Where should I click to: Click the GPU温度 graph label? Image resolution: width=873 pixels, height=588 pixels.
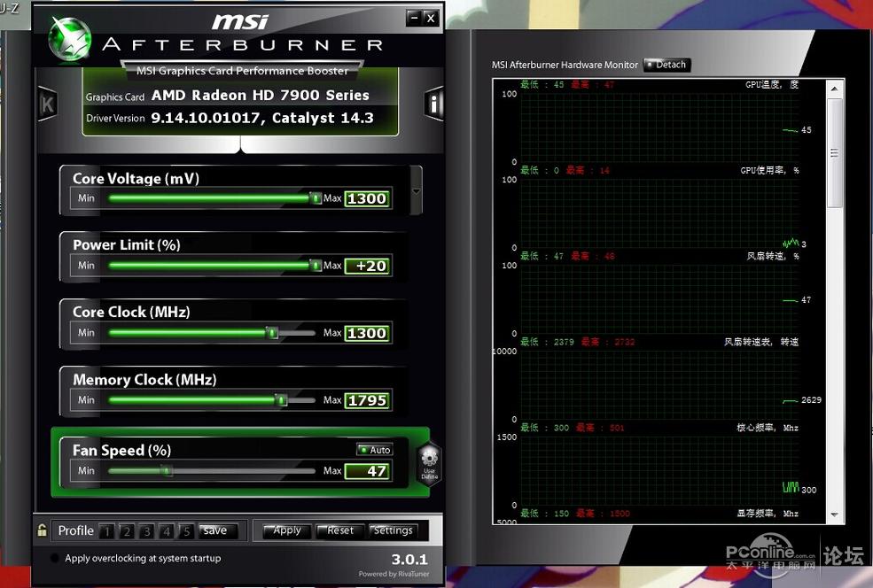[x=772, y=84]
